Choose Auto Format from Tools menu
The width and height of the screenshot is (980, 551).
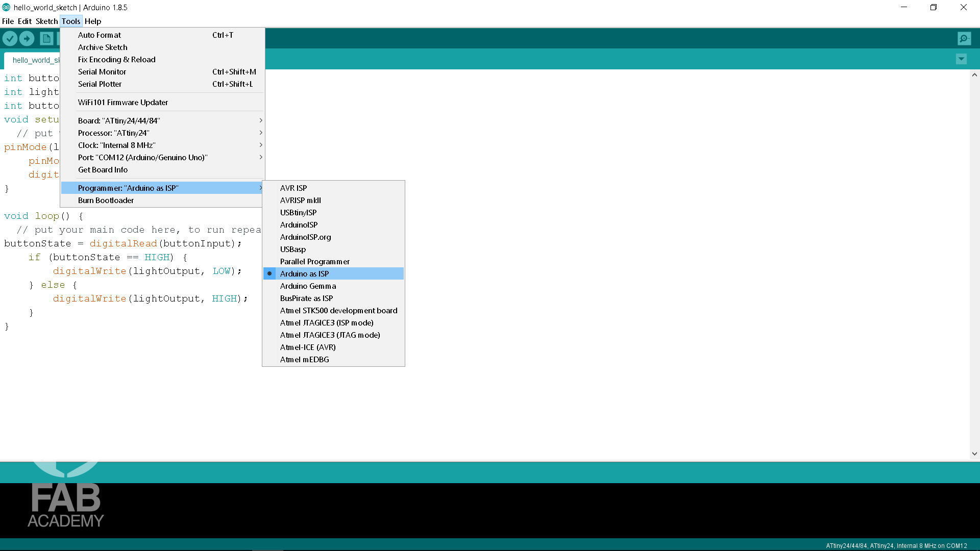point(163,35)
